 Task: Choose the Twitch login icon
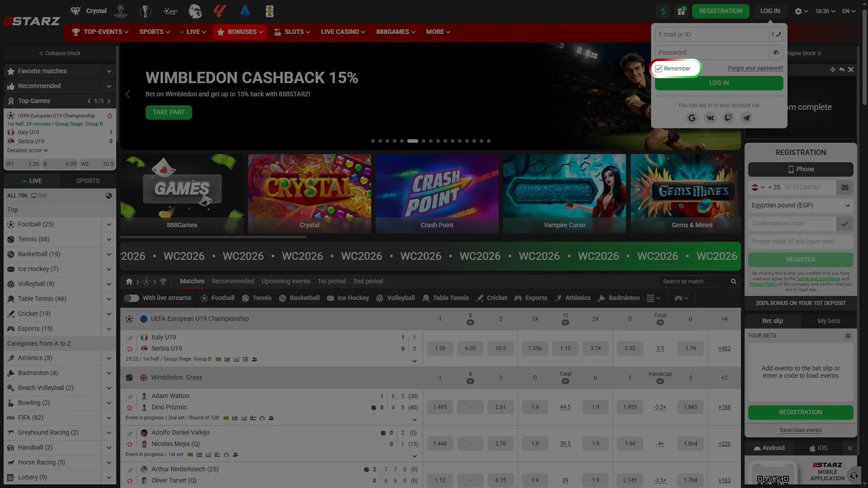coord(728,118)
